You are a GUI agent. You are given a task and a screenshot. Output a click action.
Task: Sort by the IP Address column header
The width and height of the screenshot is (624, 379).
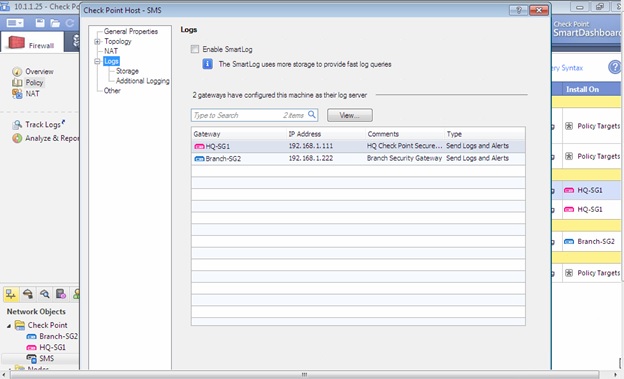point(326,134)
